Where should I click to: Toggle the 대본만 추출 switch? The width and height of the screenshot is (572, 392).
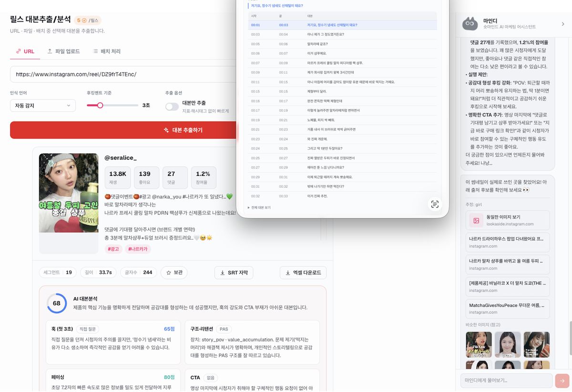coord(172,107)
